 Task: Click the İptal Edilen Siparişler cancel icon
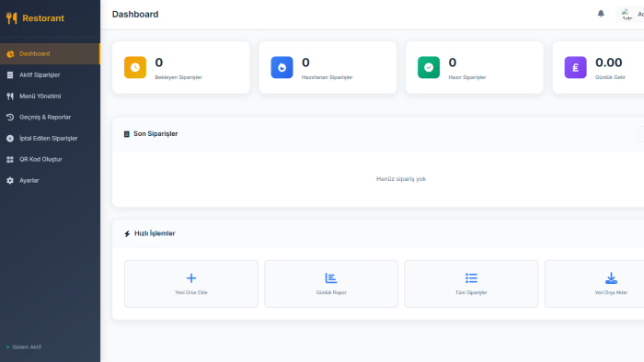point(10,138)
